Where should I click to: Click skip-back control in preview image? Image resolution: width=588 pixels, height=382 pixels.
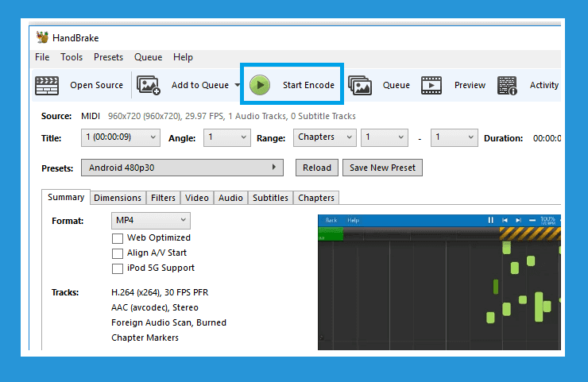pos(505,220)
